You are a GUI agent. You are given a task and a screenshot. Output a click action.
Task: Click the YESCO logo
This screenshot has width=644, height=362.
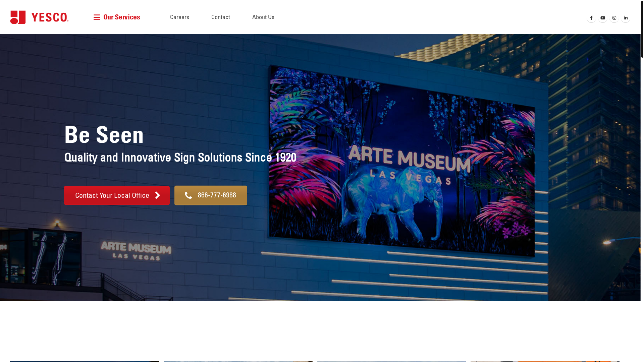point(39,17)
